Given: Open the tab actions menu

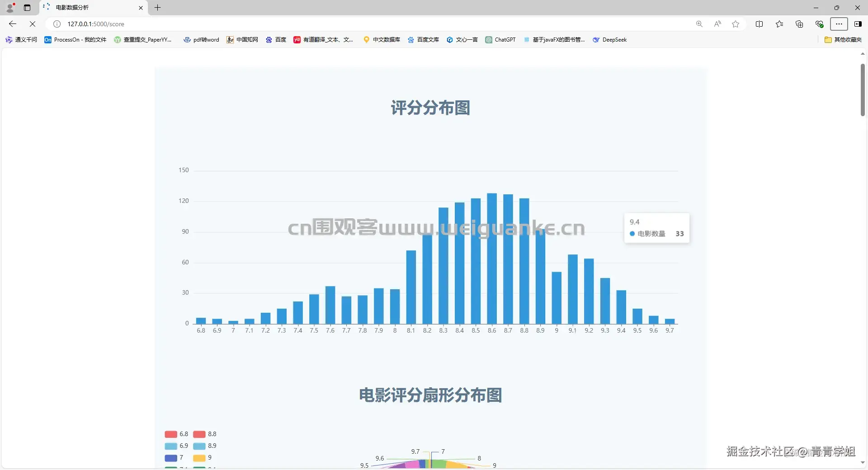Looking at the screenshot, I should pyautogui.click(x=27, y=8).
